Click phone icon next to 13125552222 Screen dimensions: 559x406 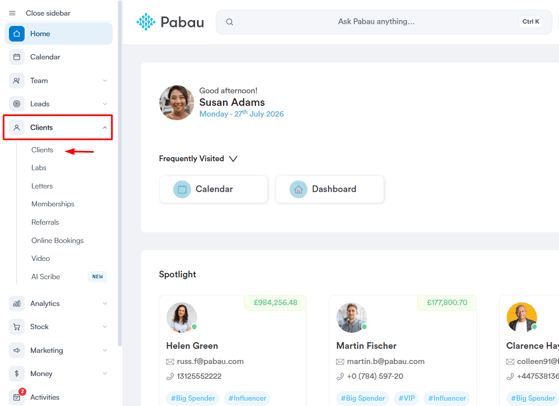coord(170,376)
